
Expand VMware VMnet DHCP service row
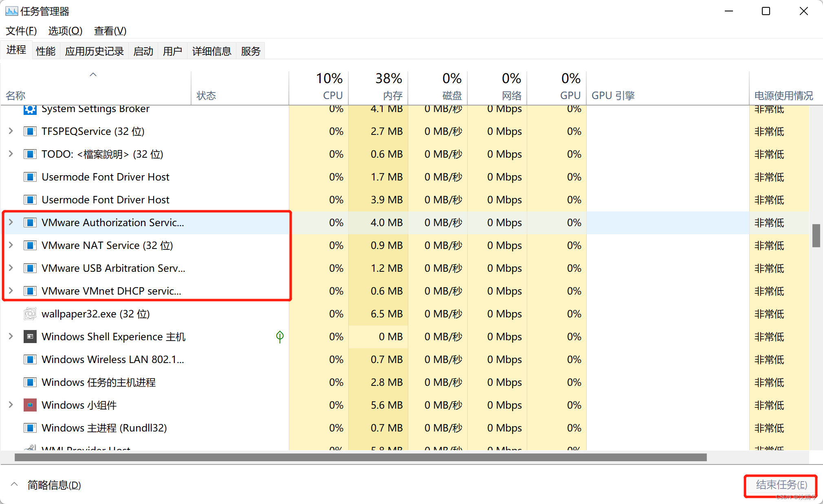coord(11,291)
